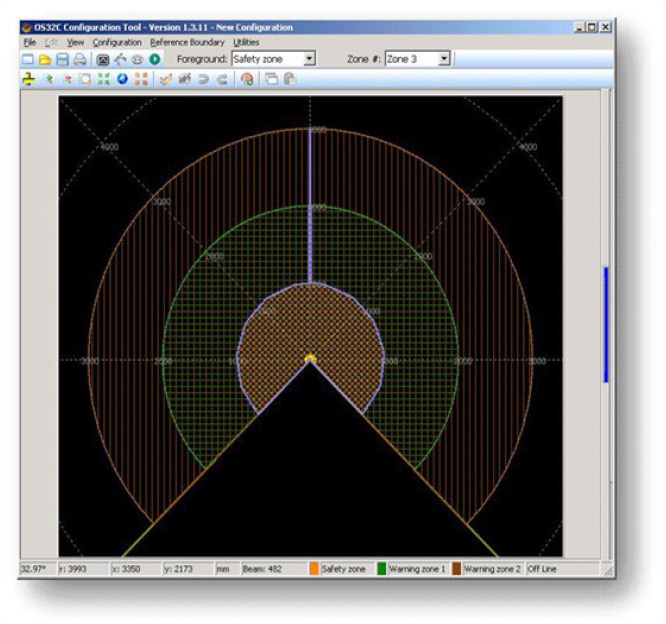Click the square selection frame icon

[85, 79]
